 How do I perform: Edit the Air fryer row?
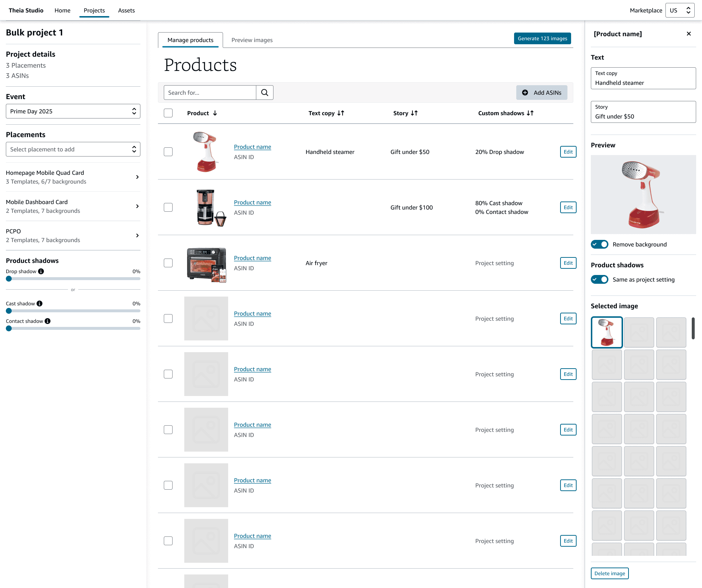[x=568, y=263]
